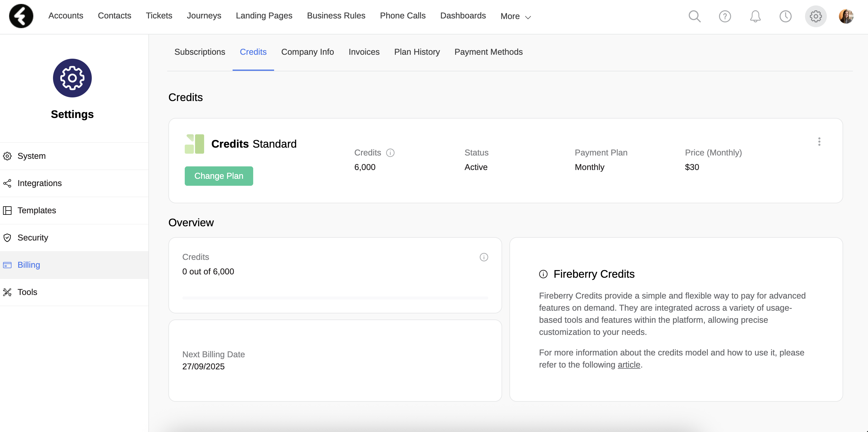Expand the More dropdown in navigation
The height and width of the screenshot is (432, 868).
[515, 16]
